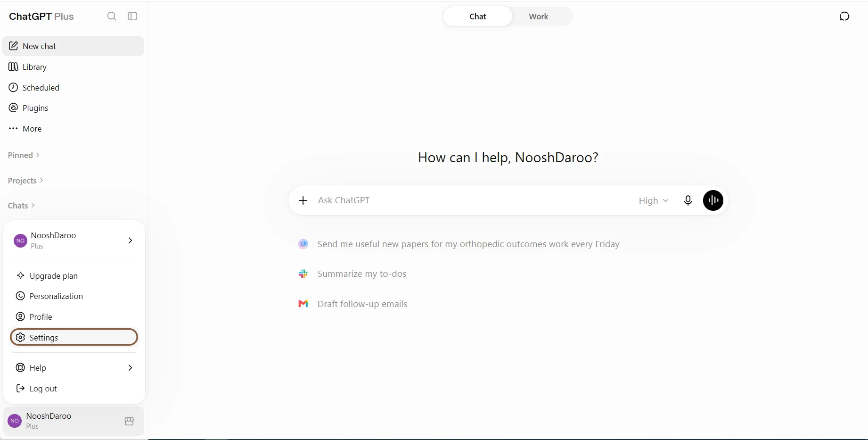
Task: Select Upgrade plan from the account menu
Action: (74, 276)
